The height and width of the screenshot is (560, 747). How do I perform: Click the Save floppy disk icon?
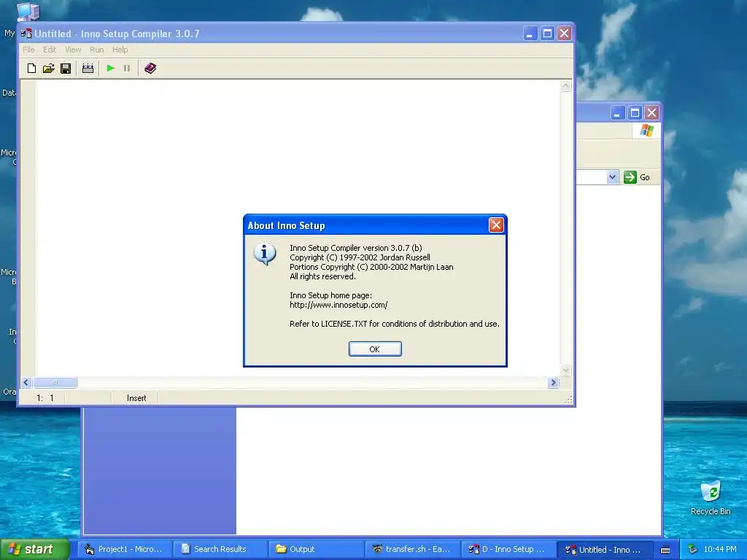pos(66,68)
